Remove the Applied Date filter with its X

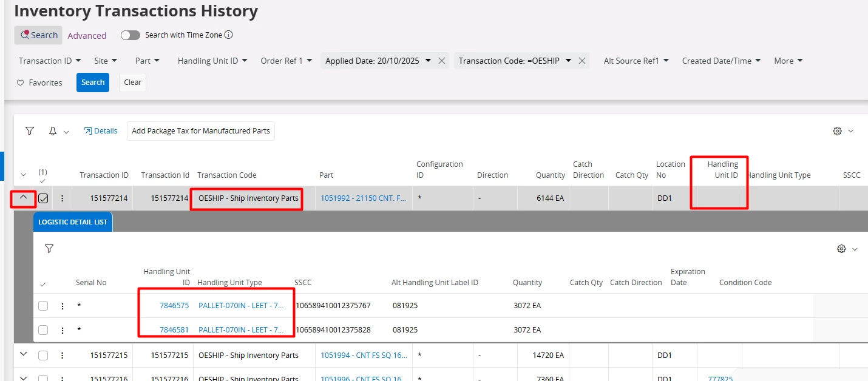[x=442, y=61]
